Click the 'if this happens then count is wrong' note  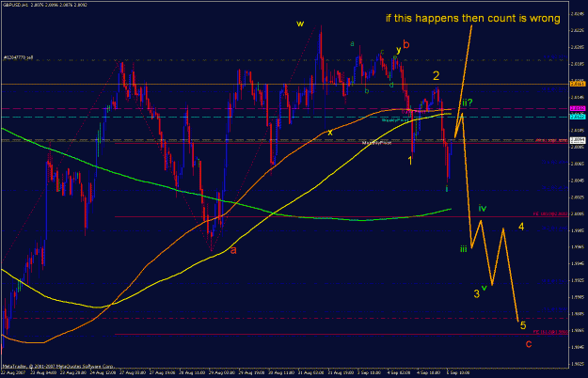[x=473, y=18]
